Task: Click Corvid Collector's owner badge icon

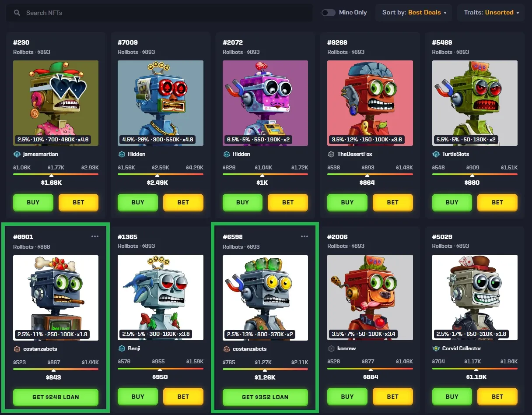Action: click(436, 348)
